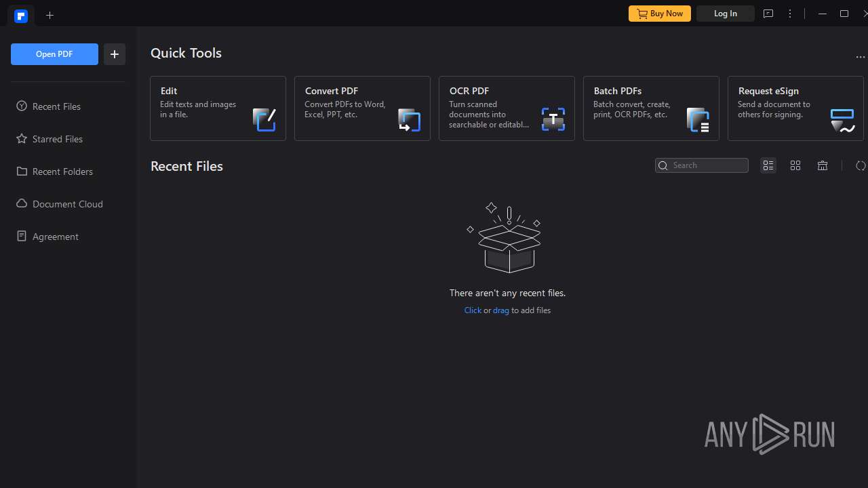Open the OCR PDF quick tool
This screenshot has width=868, height=488.
[507, 108]
